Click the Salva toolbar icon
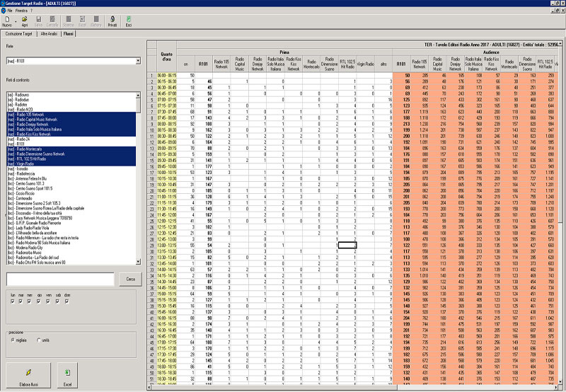This screenshot has height=392, width=566. (38, 21)
